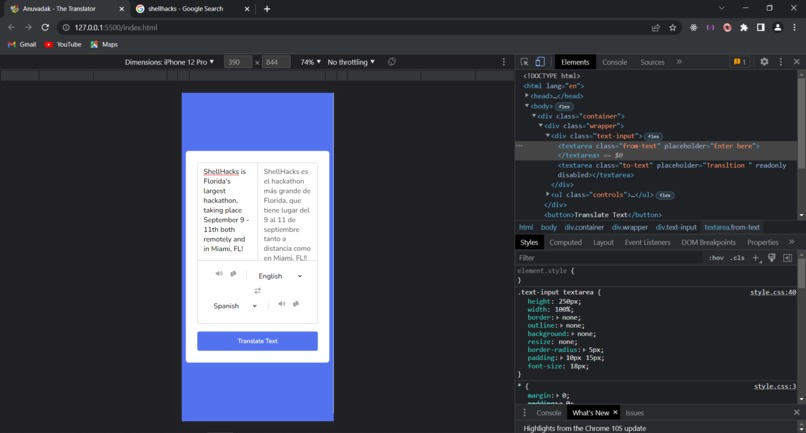The image size is (806, 433).
Task: Reload the page
Action: tap(45, 27)
